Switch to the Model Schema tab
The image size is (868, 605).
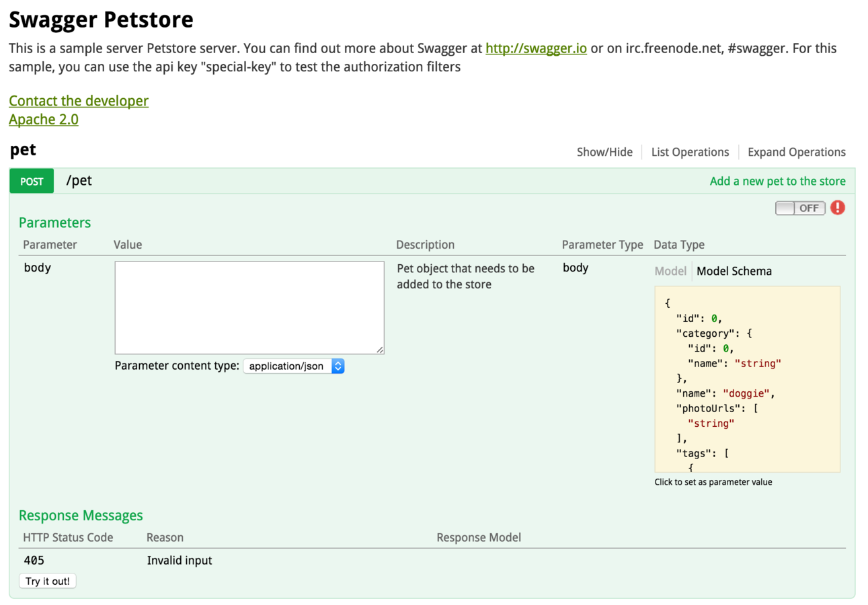click(734, 272)
